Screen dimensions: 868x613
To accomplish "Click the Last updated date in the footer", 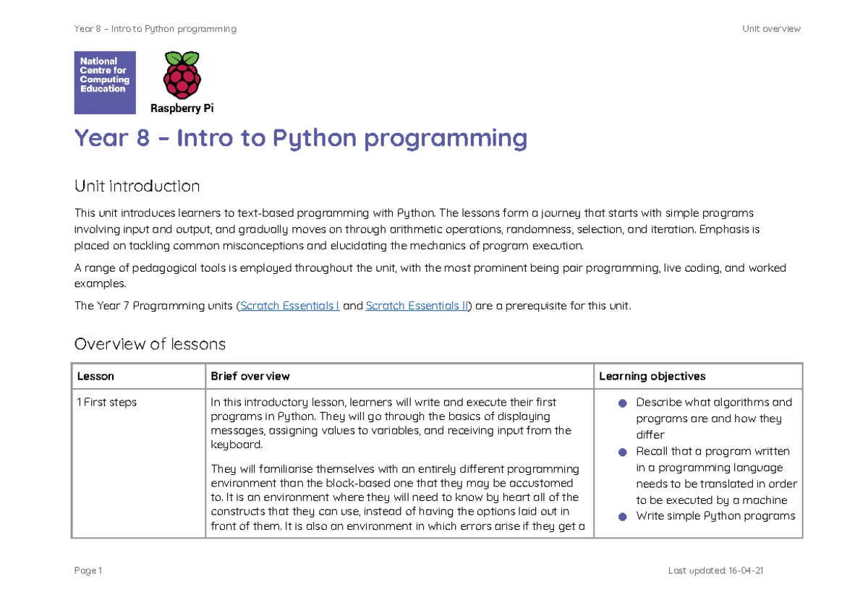I will [717, 570].
